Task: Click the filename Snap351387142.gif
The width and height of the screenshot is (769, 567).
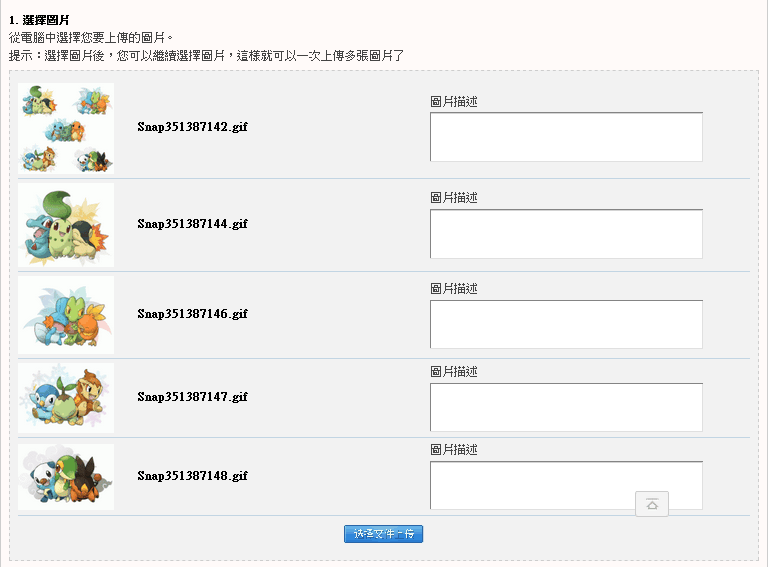Action: (192, 127)
